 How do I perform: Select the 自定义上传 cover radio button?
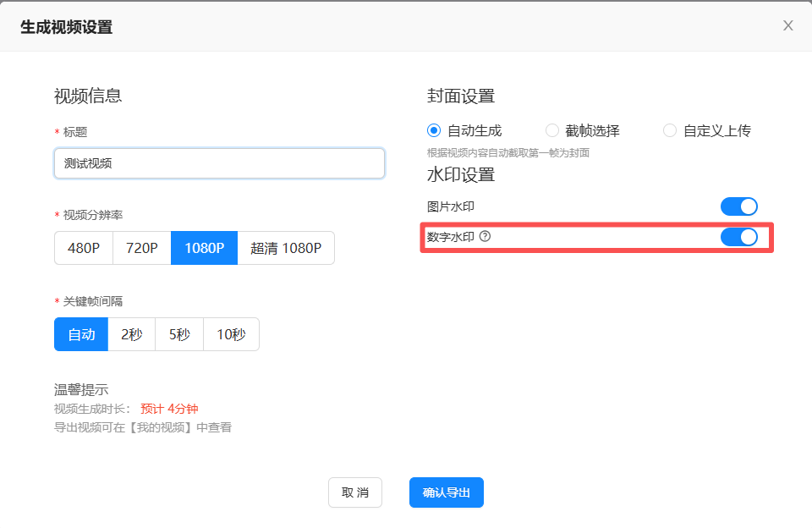(670, 130)
